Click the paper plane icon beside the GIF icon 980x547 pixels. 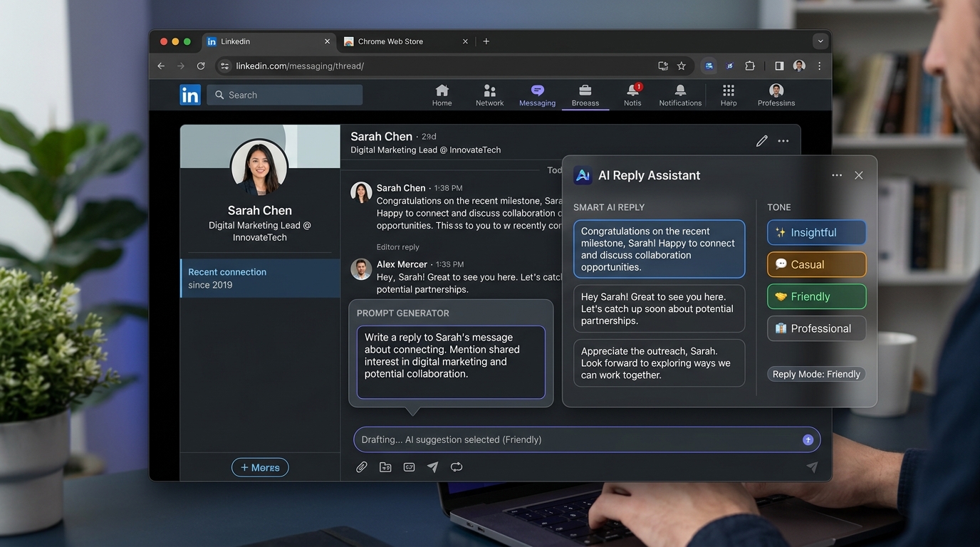432,467
